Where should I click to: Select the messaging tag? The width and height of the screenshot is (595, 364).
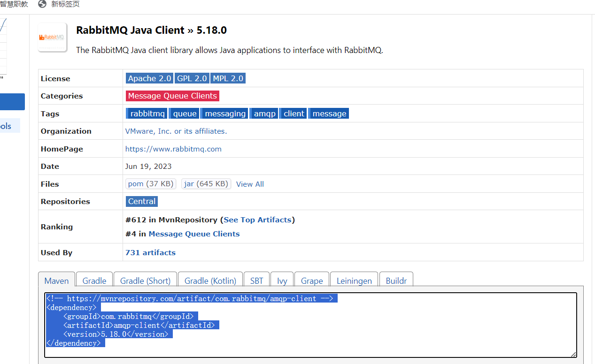coord(224,114)
